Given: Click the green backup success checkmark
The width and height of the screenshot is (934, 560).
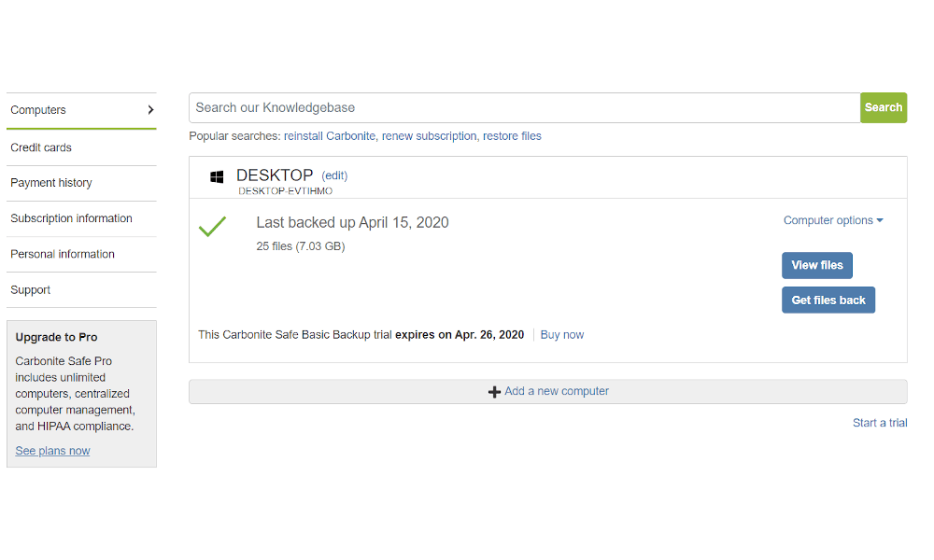Looking at the screenshot, I should click(x=213, y=226).
